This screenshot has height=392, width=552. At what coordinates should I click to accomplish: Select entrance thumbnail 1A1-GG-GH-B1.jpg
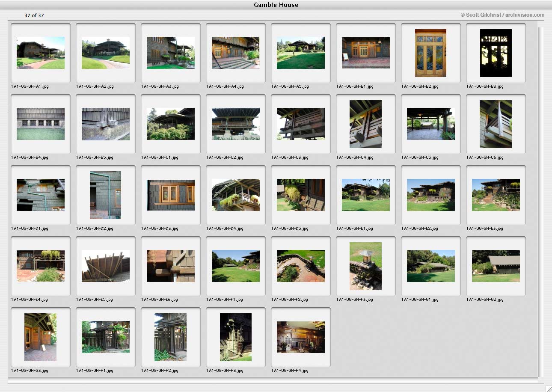pos(366,53)
